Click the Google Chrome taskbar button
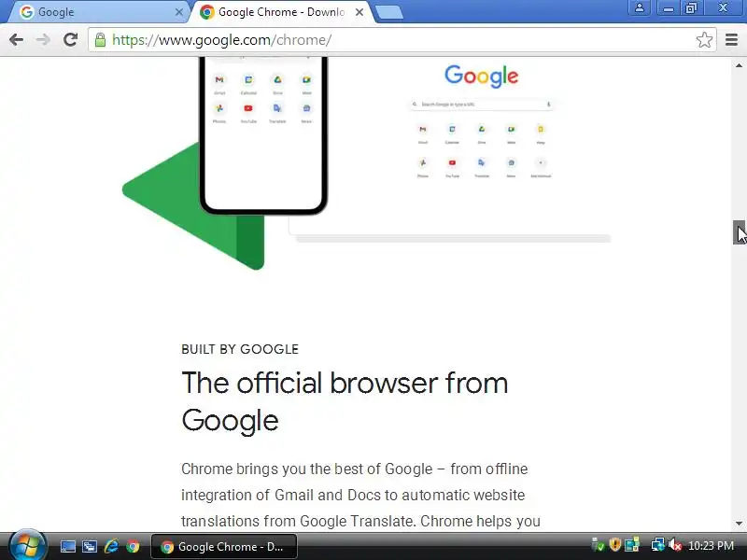This screenshot has height=560, width=747. tap(224, 547)
